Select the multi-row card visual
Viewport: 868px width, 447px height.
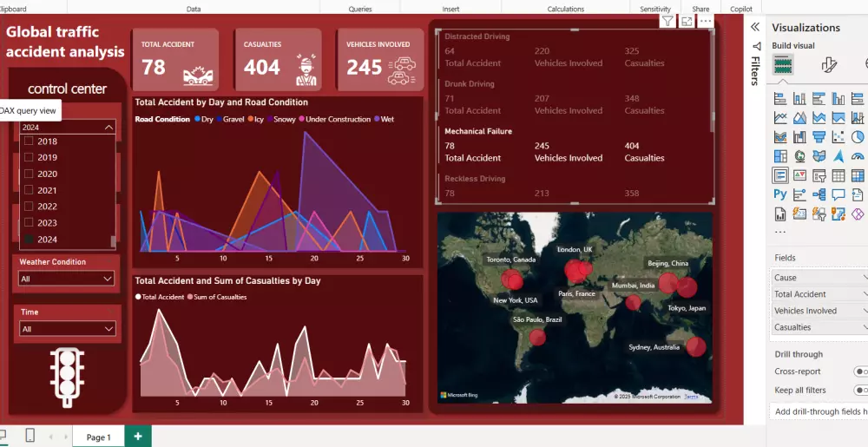780,175
